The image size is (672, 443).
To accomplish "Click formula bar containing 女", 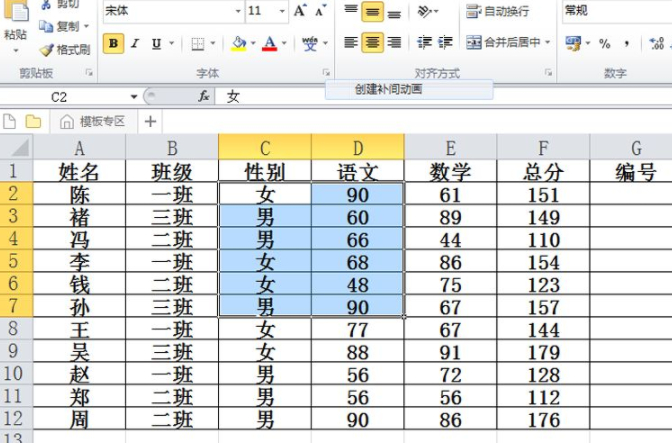I will click(444, 97).
